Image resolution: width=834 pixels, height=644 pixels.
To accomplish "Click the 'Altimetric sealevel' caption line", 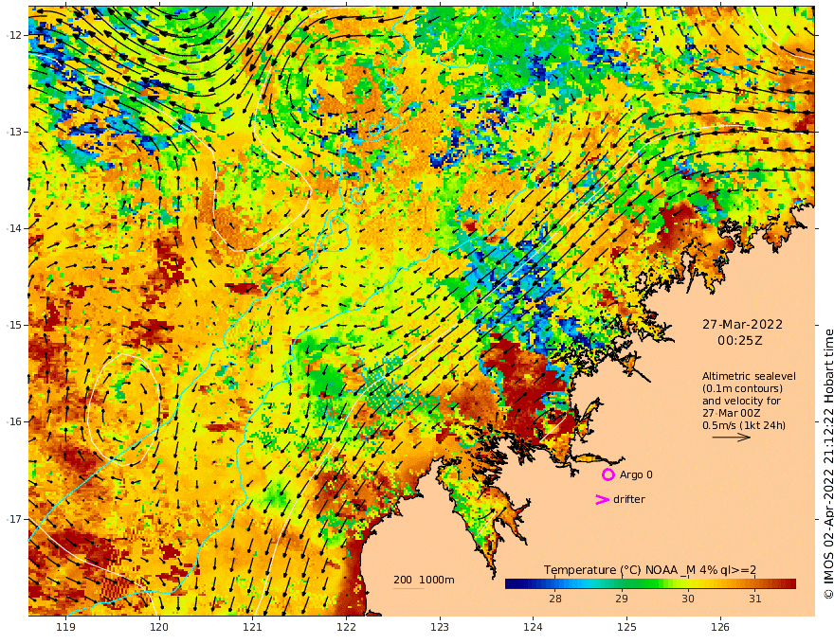I will tap(749, 376).
